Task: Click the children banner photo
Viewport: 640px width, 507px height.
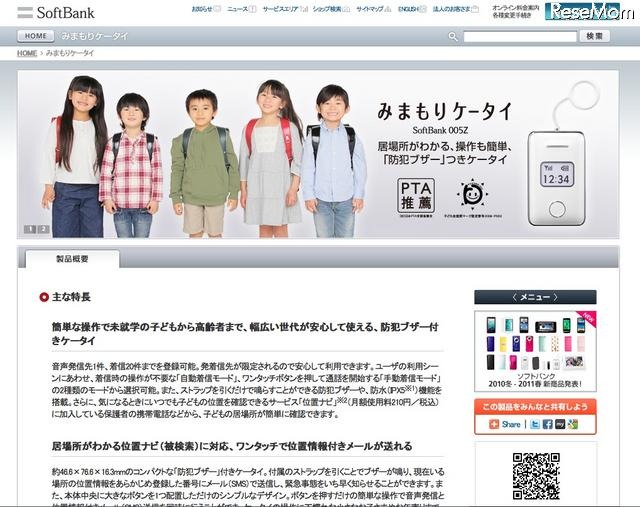Action: [x=204, y=155]
